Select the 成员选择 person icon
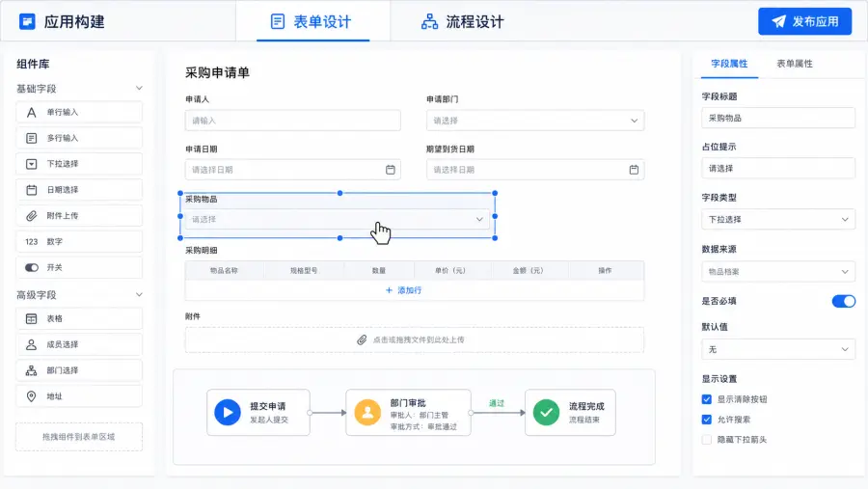Image resolution: width=868 pixels, height=489 pixels. point(32,344)
